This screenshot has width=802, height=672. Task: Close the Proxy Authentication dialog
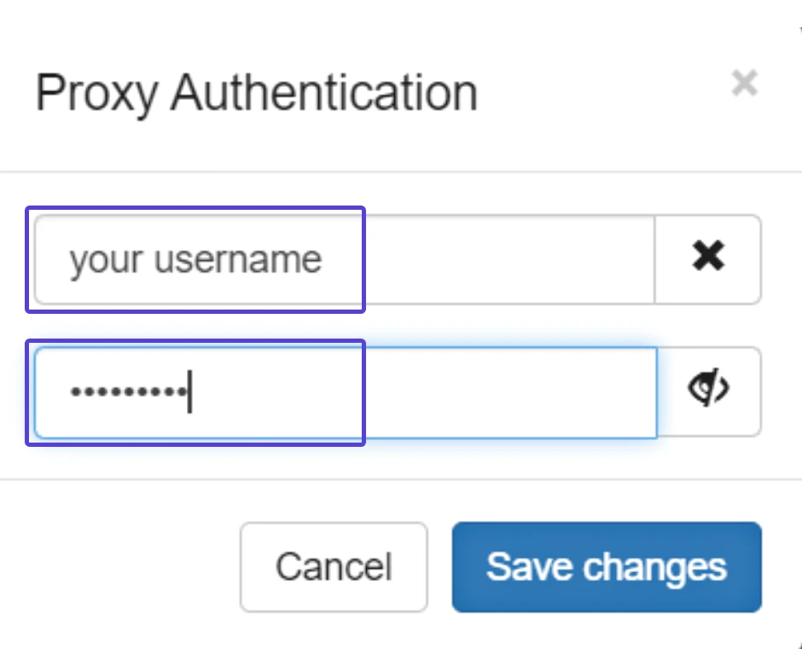pyautogui.click(x=744, y=83)
